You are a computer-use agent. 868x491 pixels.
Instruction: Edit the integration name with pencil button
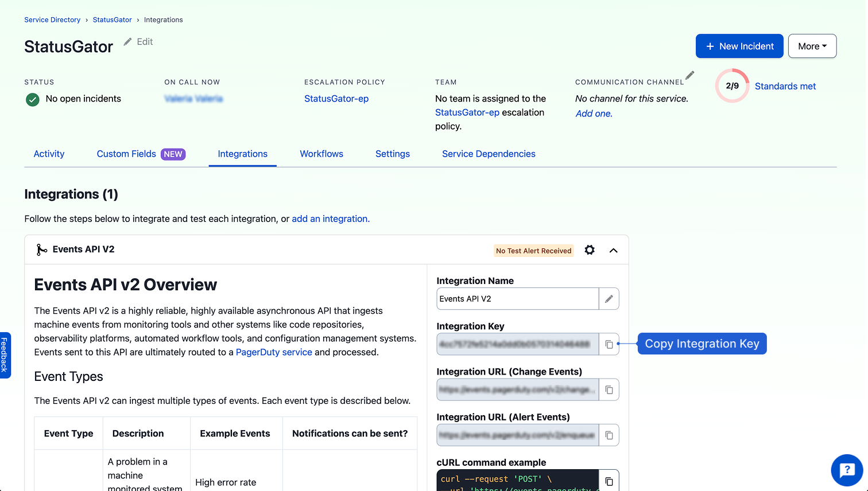(609, 299)
